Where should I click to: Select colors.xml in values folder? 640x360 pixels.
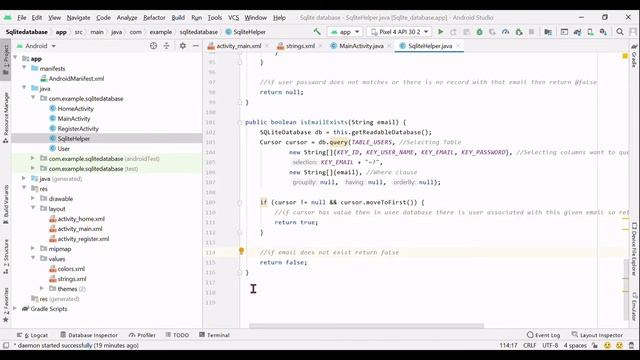[71, 269]
